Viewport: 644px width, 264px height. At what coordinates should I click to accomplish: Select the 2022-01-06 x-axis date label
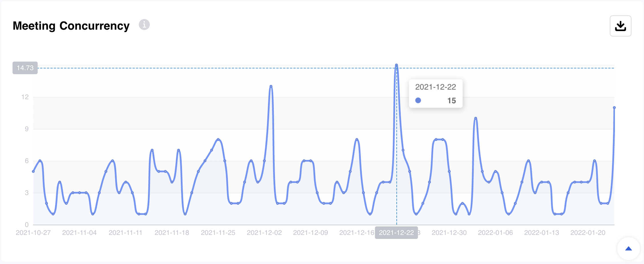(495, 233)
